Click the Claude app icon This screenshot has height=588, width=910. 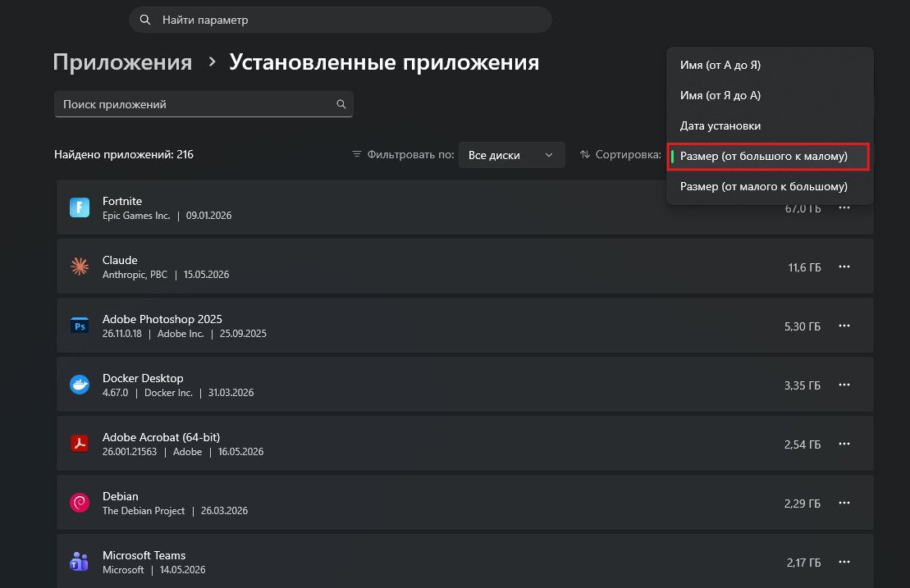point(80,267)
